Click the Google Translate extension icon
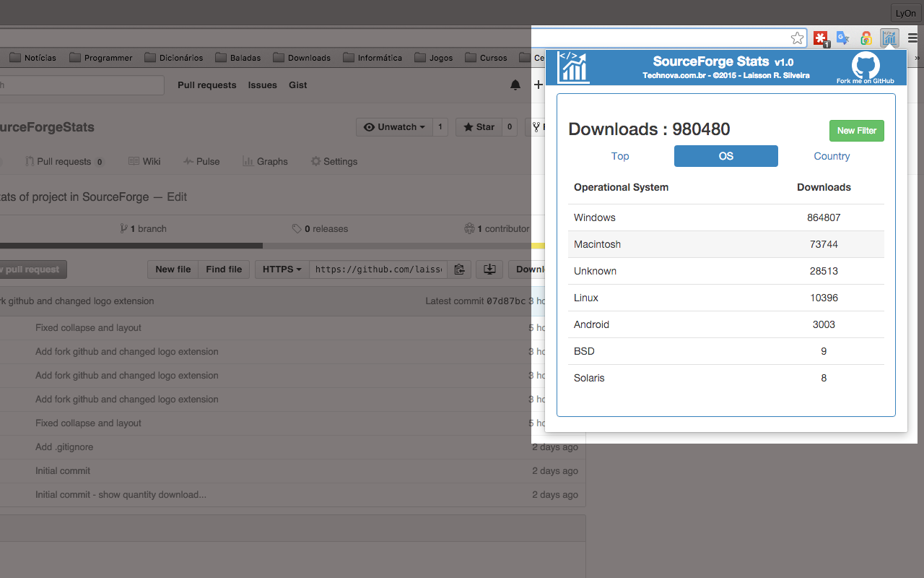The width and height of the screenshot is (924, 578). click(843, 38)
